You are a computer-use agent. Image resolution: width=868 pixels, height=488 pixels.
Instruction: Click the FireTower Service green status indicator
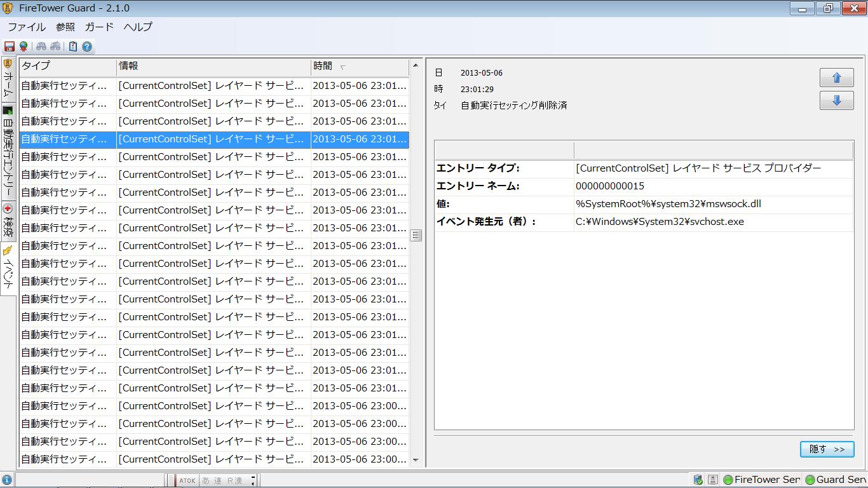761,480
